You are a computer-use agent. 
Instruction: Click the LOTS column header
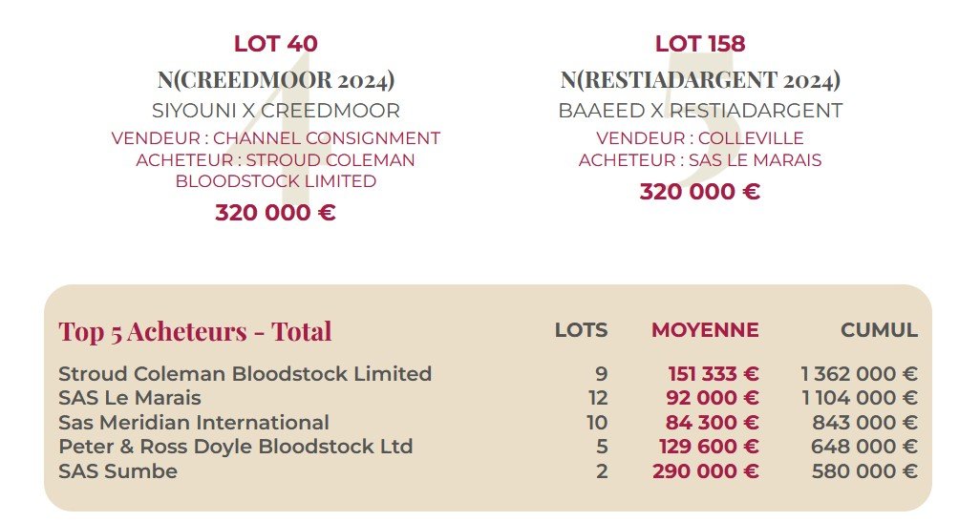[x=581, y=330]
